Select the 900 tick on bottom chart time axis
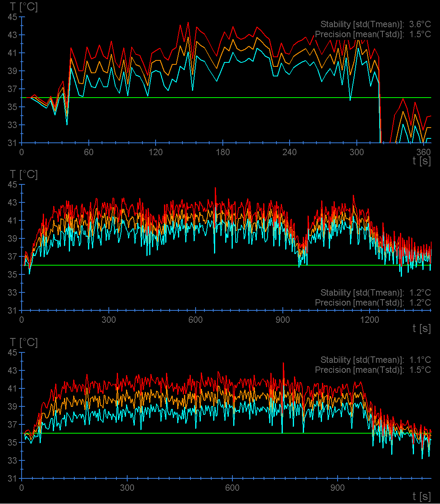Screen dimensions: 440x504 338,488
